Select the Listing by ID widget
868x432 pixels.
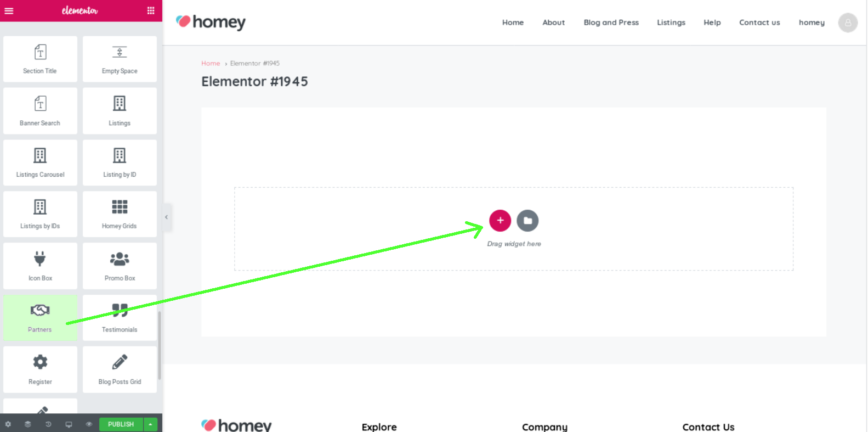[x=120, y=162]
